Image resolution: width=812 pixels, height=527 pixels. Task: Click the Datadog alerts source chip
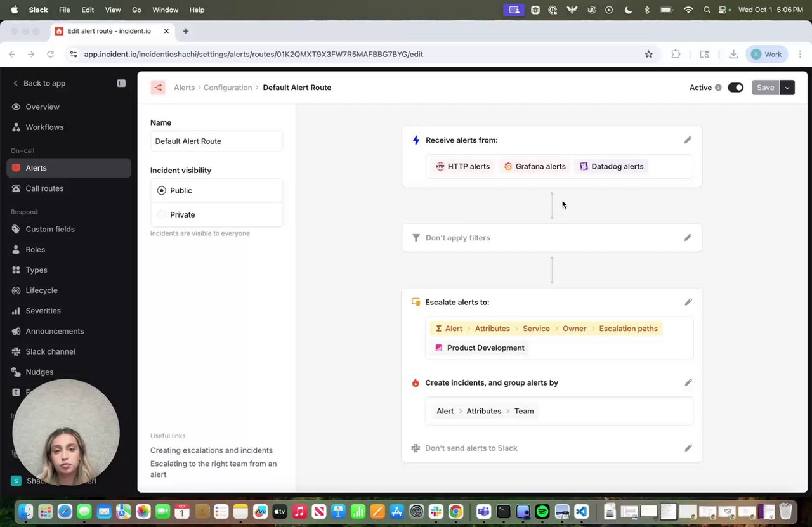pos(612,166)
